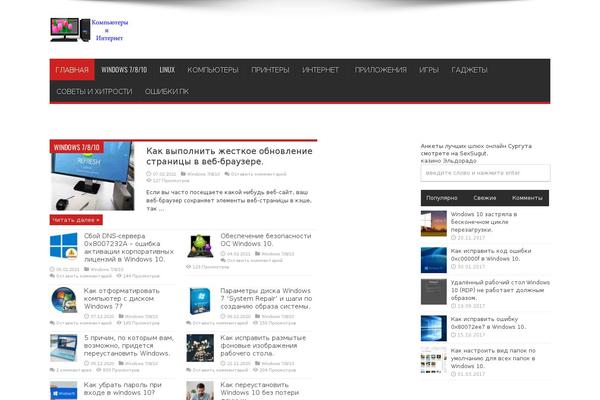The image size is (600, 400).
Task: Open the СОВЕТЫ И ХИТРОСТИ menu item
Action: coord(94,91)
